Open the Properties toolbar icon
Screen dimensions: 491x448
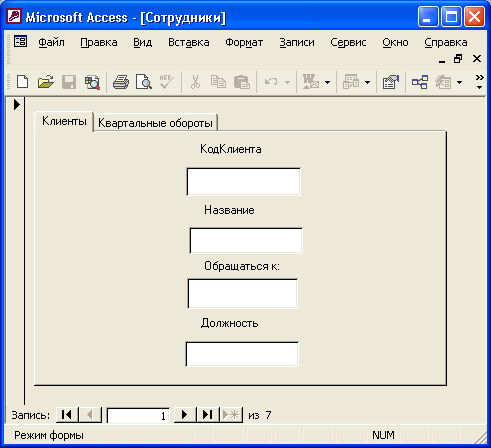391,82
